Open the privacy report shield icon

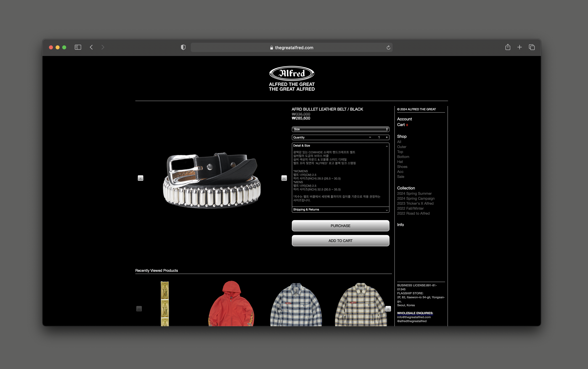click(x=183, y=47)
